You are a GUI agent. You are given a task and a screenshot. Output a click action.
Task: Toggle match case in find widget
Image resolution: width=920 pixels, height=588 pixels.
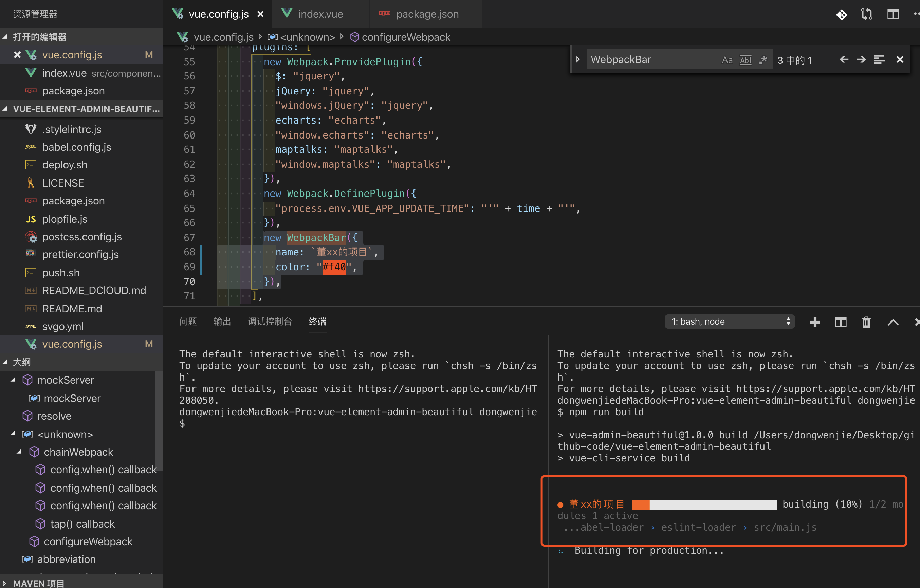727,60
